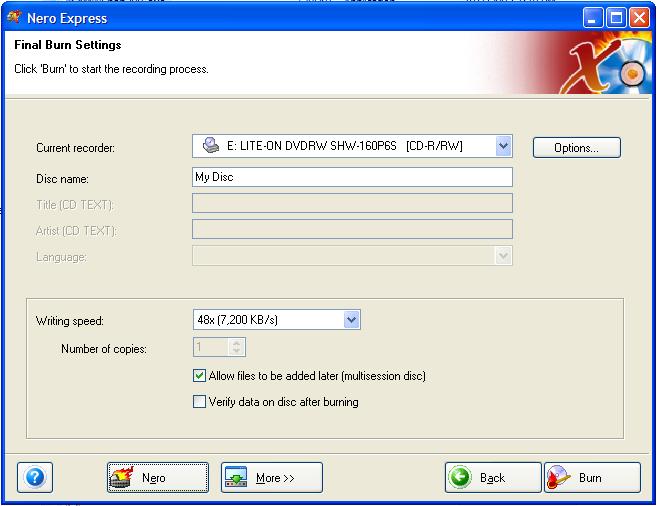657x506 pixels.
Task: Uncheck Allow files to be added later
Action: pyautogui.click(x=199, y=376)
